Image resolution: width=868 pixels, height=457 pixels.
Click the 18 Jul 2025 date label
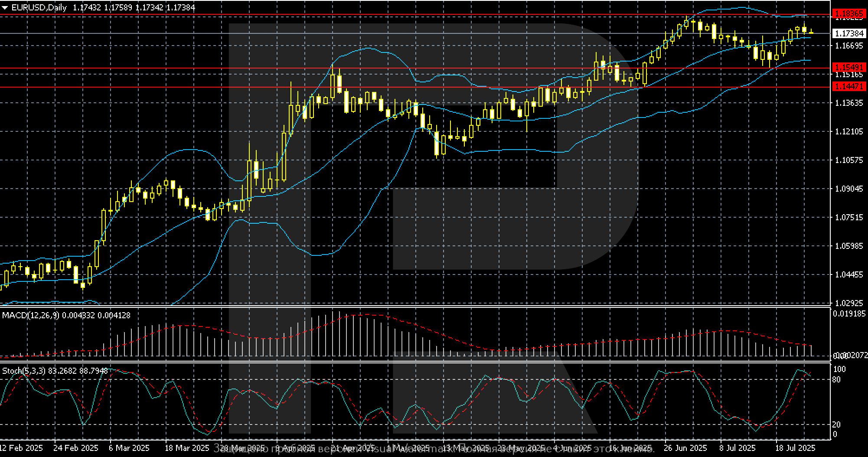[x=795, y=448]
